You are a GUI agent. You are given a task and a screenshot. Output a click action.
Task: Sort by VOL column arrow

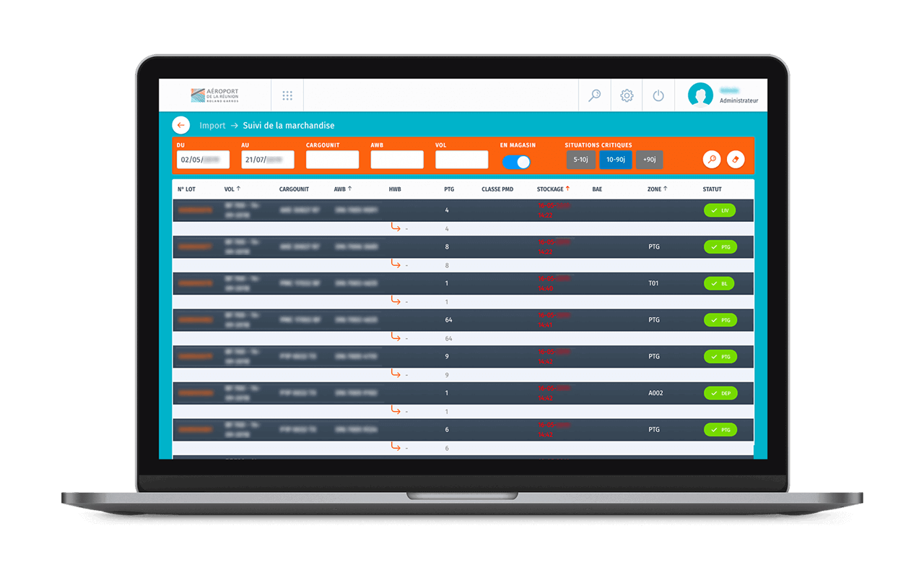tap(239, 189)
